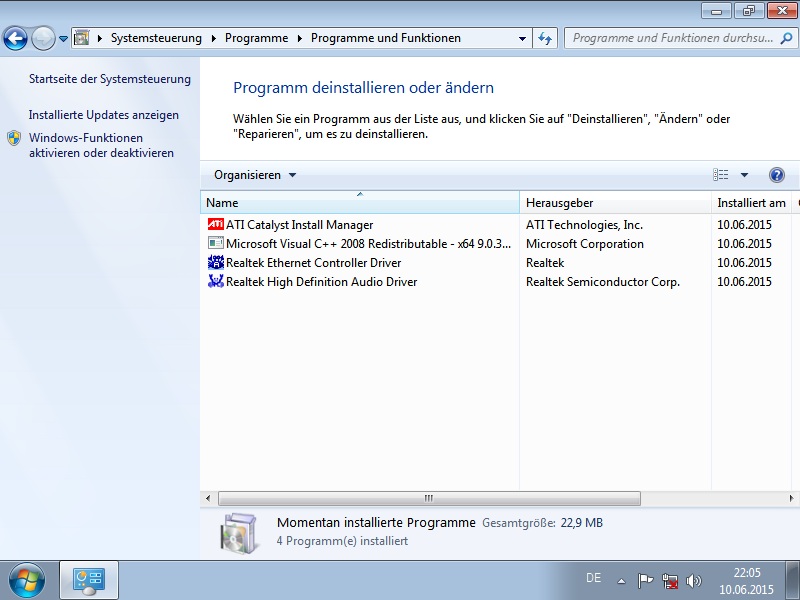Click the blue help question mark icon

[x=777, y=175]
